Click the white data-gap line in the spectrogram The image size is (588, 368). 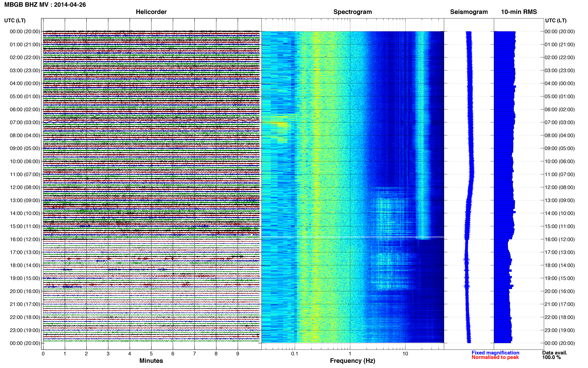click(x=353, y=237)
